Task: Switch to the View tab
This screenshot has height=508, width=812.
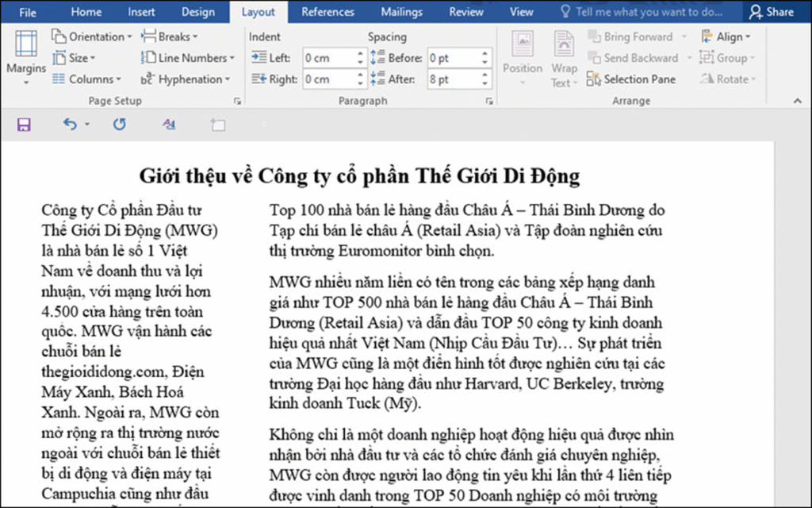Action: [522, 12]
